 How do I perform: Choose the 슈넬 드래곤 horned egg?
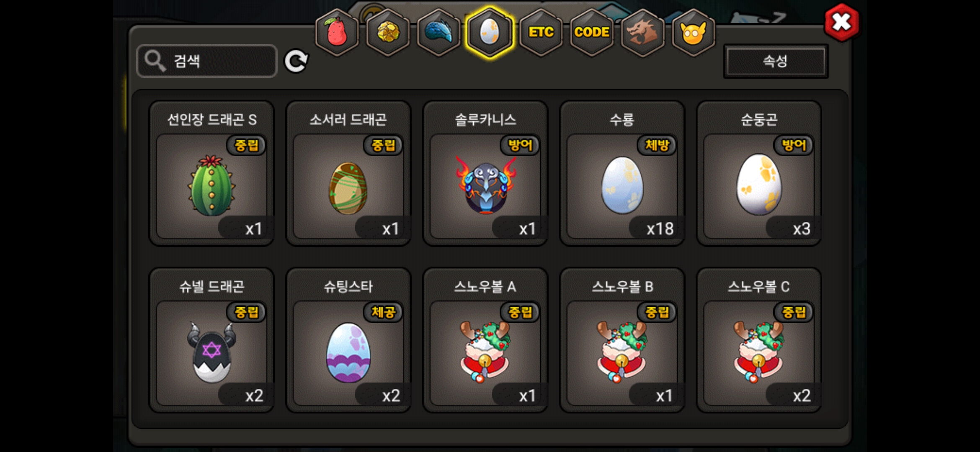pyautogui.click(x=212, y=340)
